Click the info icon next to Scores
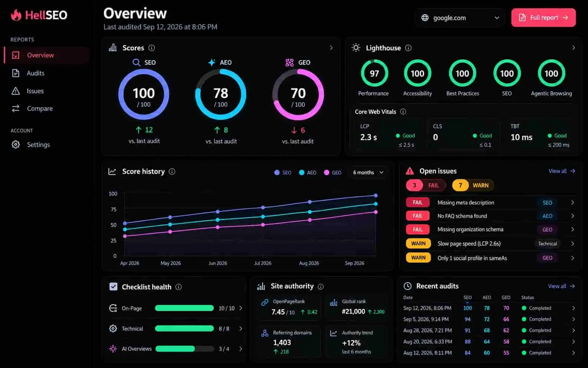588x368 pixels. tap(152, 48)
